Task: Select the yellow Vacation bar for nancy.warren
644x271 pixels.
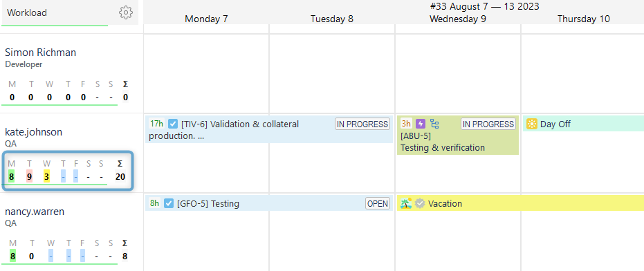Action: [520, 203]
